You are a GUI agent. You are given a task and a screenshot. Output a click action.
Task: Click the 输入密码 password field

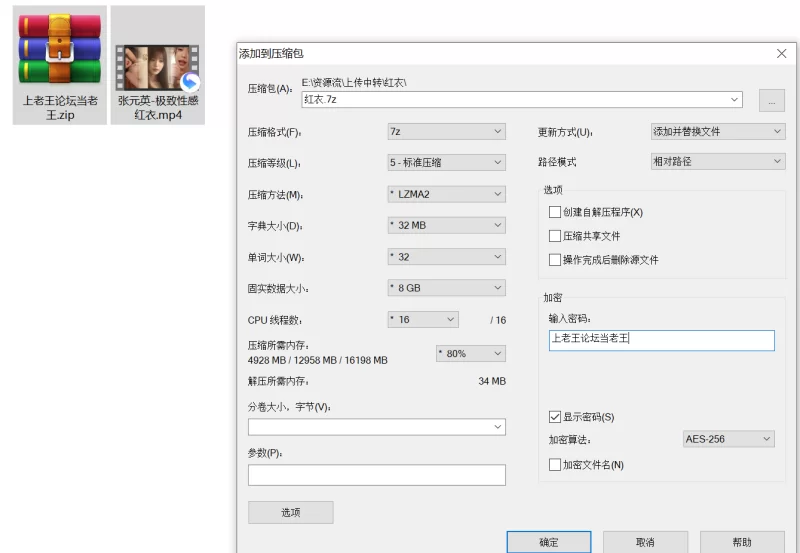coord(662,340)
